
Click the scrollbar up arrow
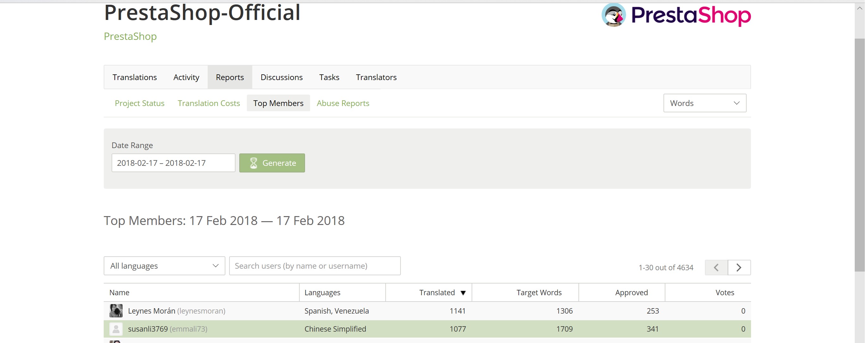pyautogui.click(x=859, y=9)
